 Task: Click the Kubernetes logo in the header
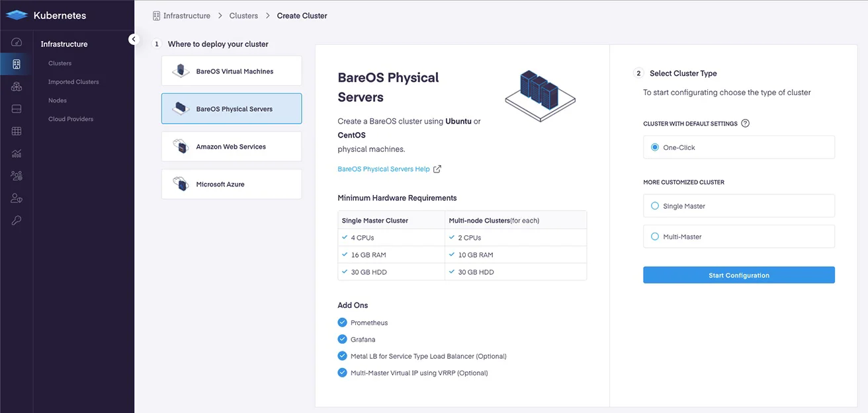click(x=17, y=15)
